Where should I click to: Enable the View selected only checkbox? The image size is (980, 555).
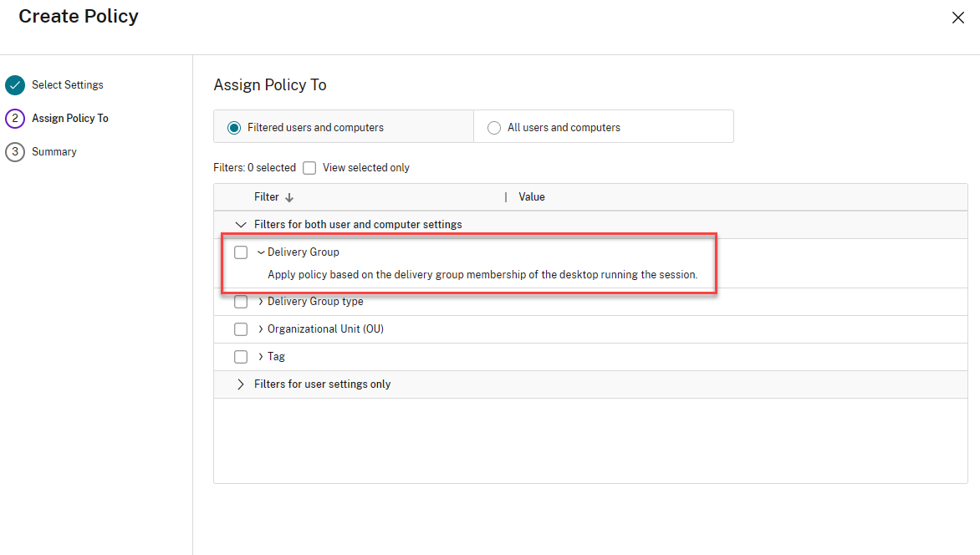pyautogui.click(x=309, y=168)
